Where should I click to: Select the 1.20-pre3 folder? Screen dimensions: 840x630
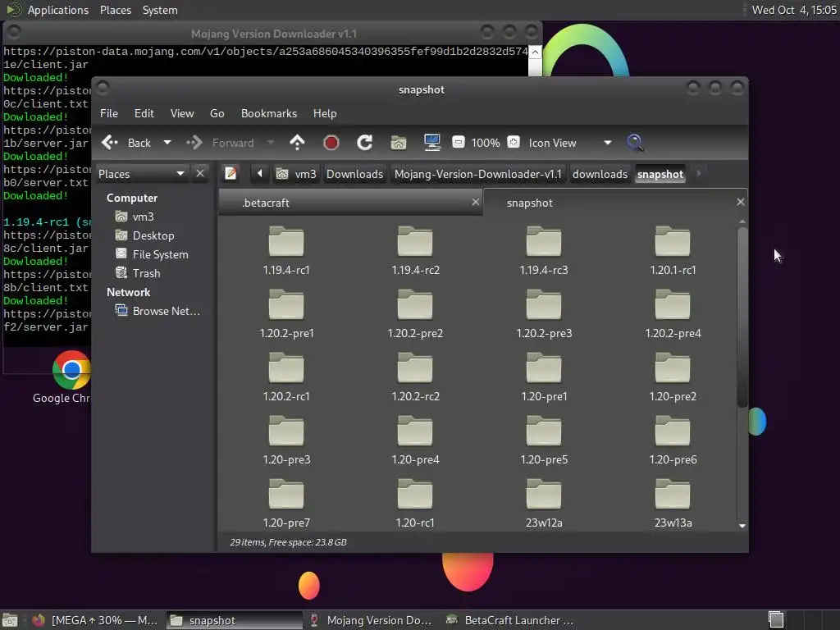286,441
